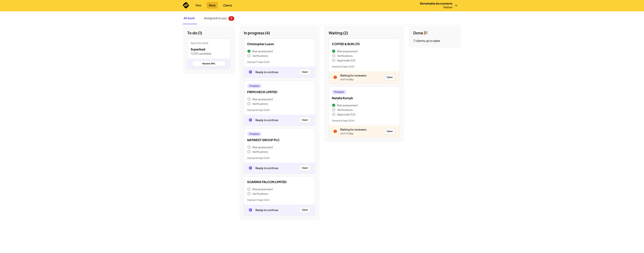The image size is (644, 253).
Task: Click Verifications status circle on FIRMCHECK LIMITED
Action: pos(249,104)
